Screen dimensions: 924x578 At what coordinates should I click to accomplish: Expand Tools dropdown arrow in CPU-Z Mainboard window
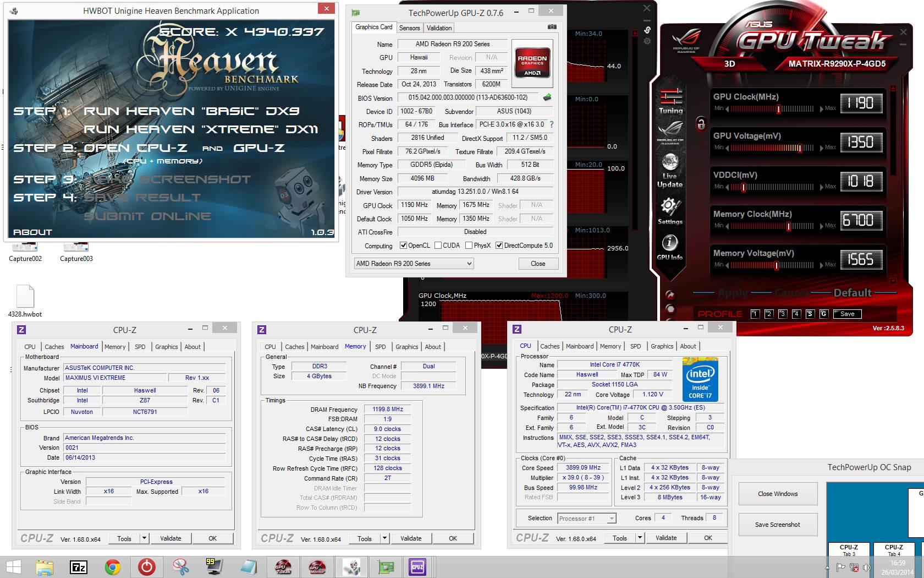(x=144, y=538)
